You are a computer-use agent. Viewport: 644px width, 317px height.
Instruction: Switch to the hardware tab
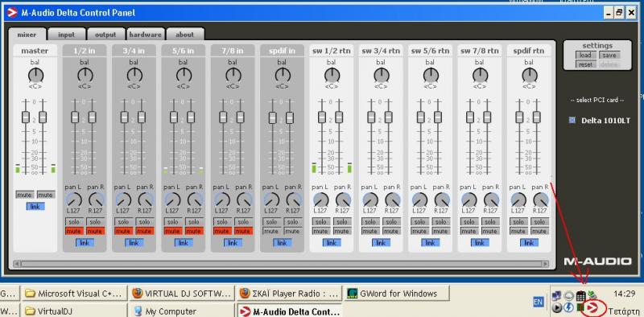point(146,35)
